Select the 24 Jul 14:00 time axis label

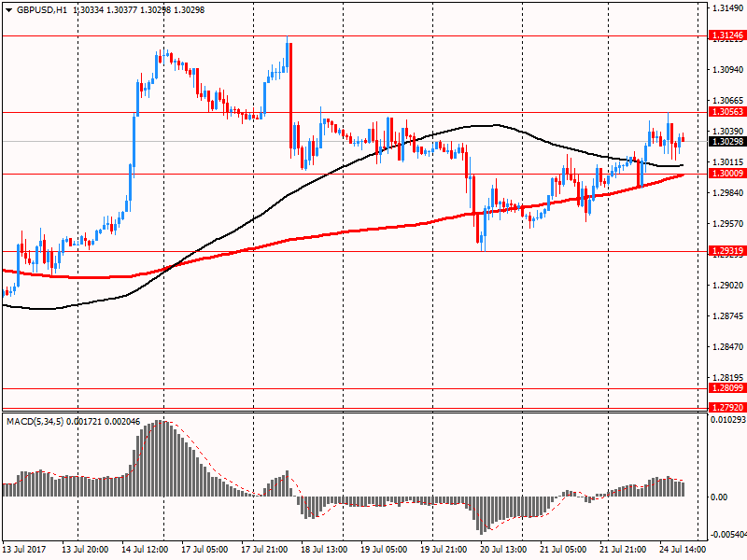683,550
